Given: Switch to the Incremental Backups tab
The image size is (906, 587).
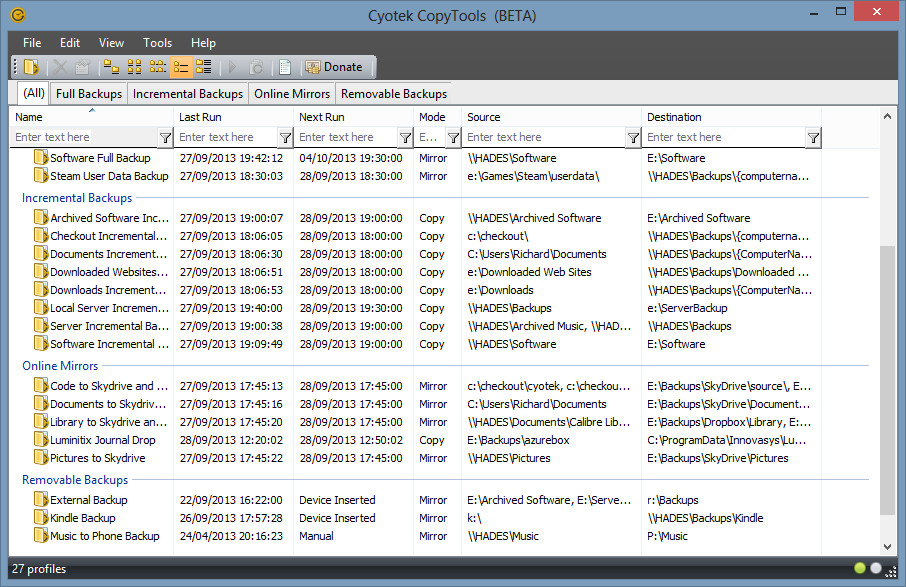Looking at the screenshot, I should pyautogui.click(x=188, y=94).
